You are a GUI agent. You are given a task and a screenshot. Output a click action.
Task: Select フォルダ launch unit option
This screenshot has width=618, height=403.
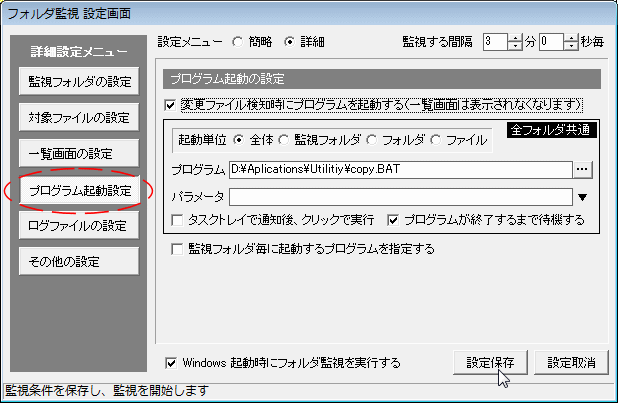point(372,140)
